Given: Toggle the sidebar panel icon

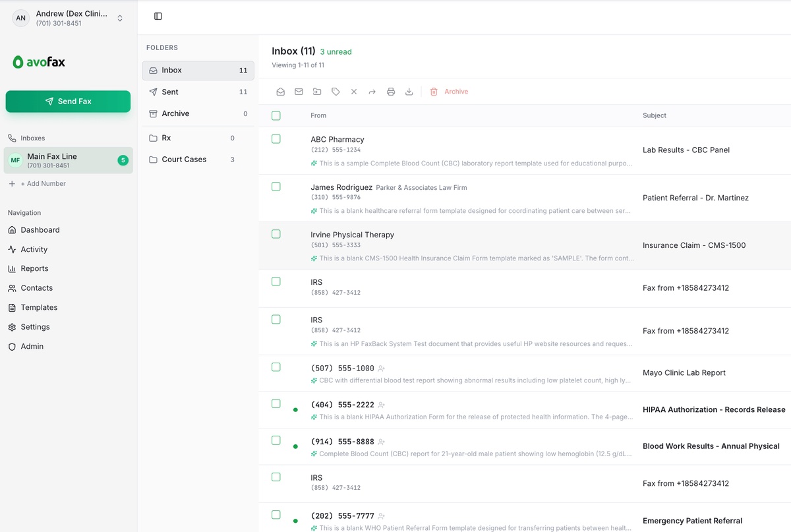Looking at the screenshot, I should [x=158, y=16].
